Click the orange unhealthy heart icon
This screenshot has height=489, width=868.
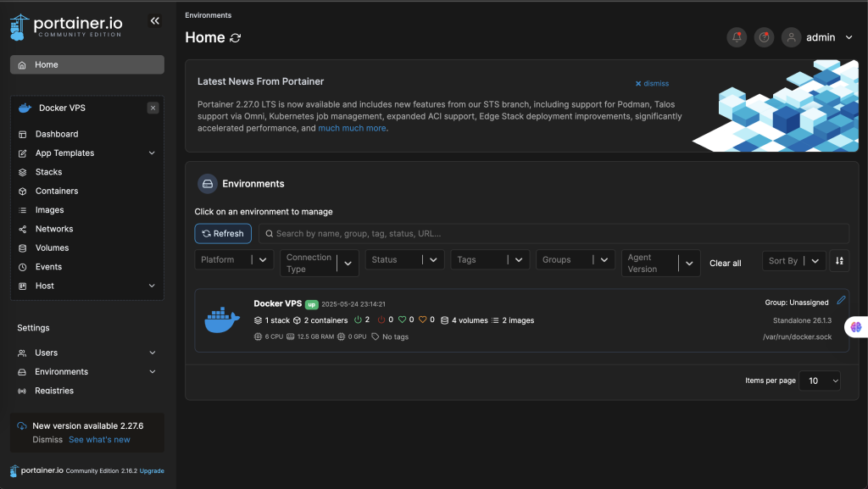point(422,320)
